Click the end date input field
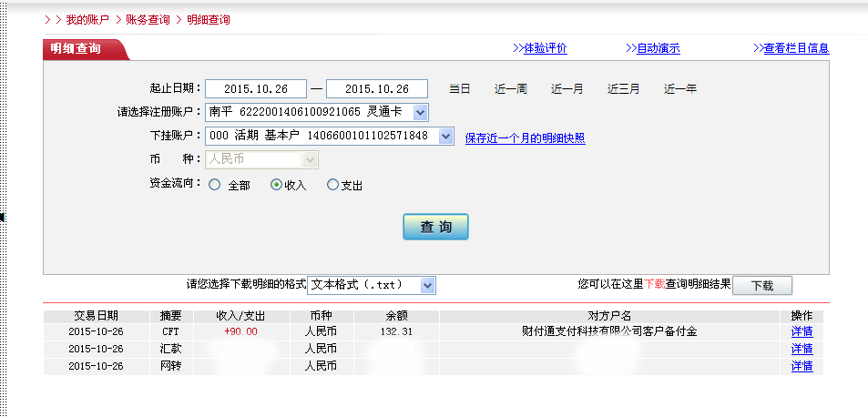The width and height of the screenshot is (868, 417). [x=376, y=88]
